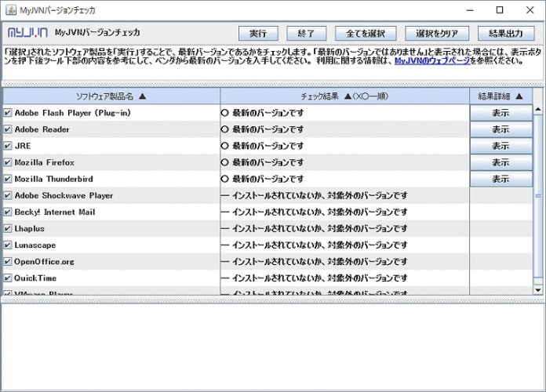Toggle the Lhaplus checkbox
The height and width of the screenshot is (392, 546).
(8, 229)
